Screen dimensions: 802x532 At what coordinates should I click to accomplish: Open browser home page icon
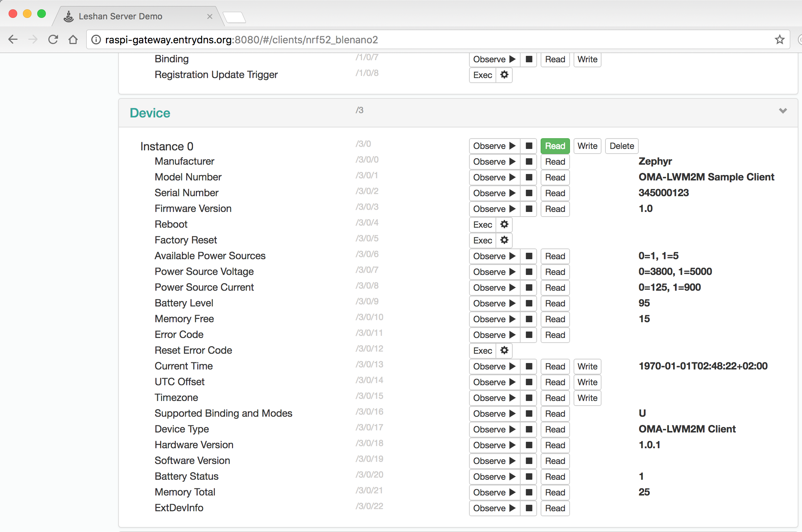pos(73,39)
